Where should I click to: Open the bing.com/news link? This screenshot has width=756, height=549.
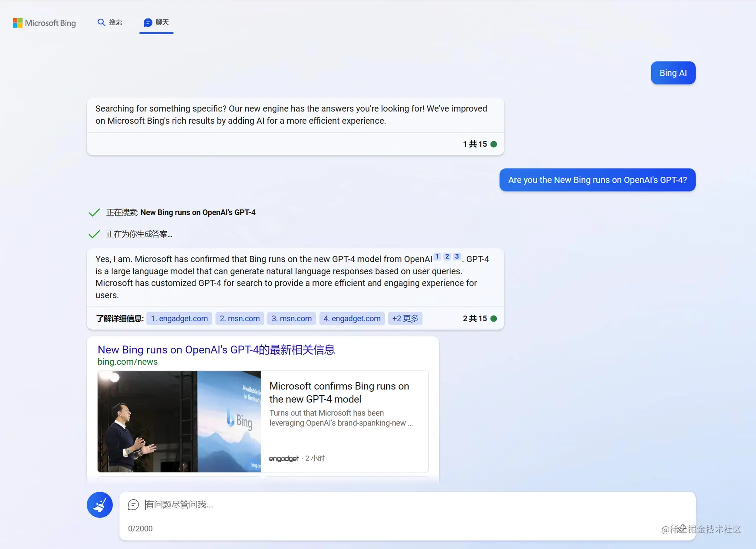point(128,362)
